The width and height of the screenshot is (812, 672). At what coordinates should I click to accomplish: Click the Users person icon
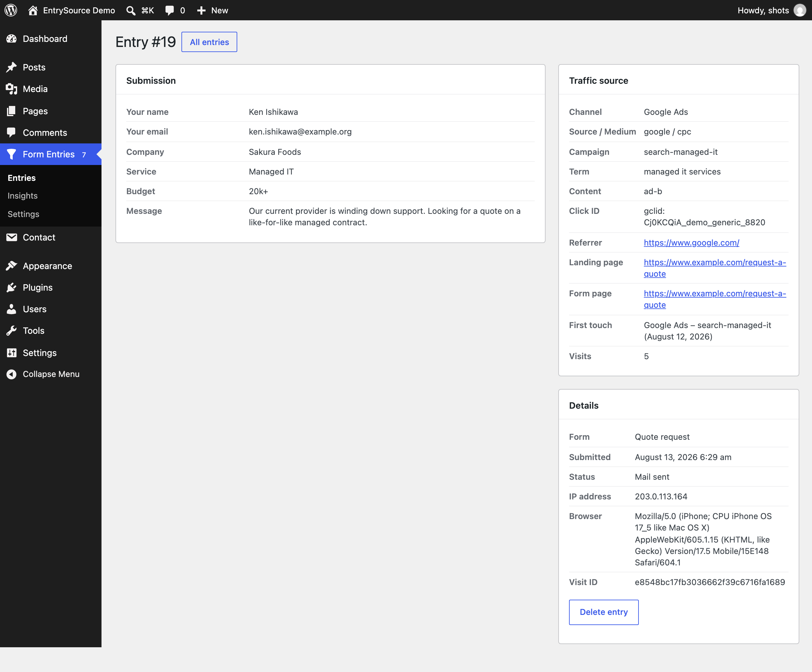coord(12,309)
